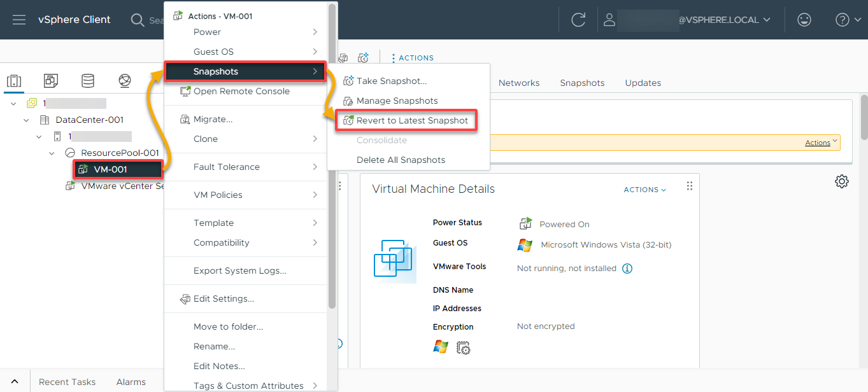This screenshot has height=392, width=868.
Task: Collapse the DataCenter-001 tree node
Action: pyautogui.click(x=26, y=120)
